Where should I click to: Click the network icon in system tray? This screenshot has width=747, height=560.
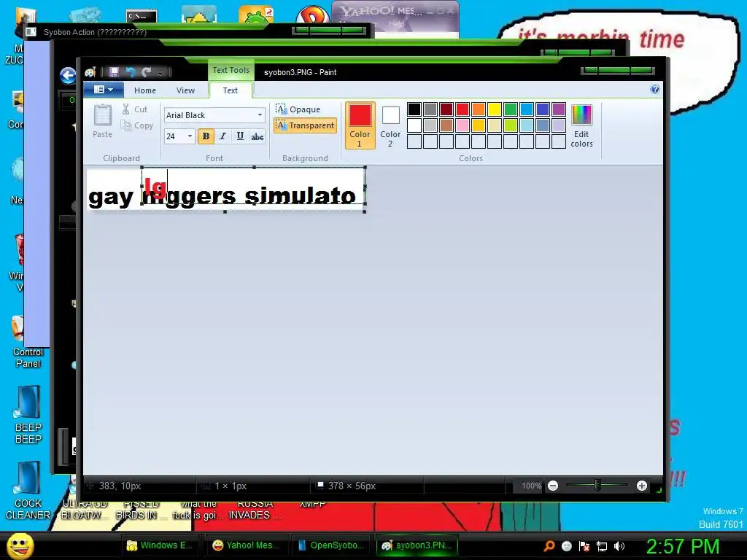[602, 547]
